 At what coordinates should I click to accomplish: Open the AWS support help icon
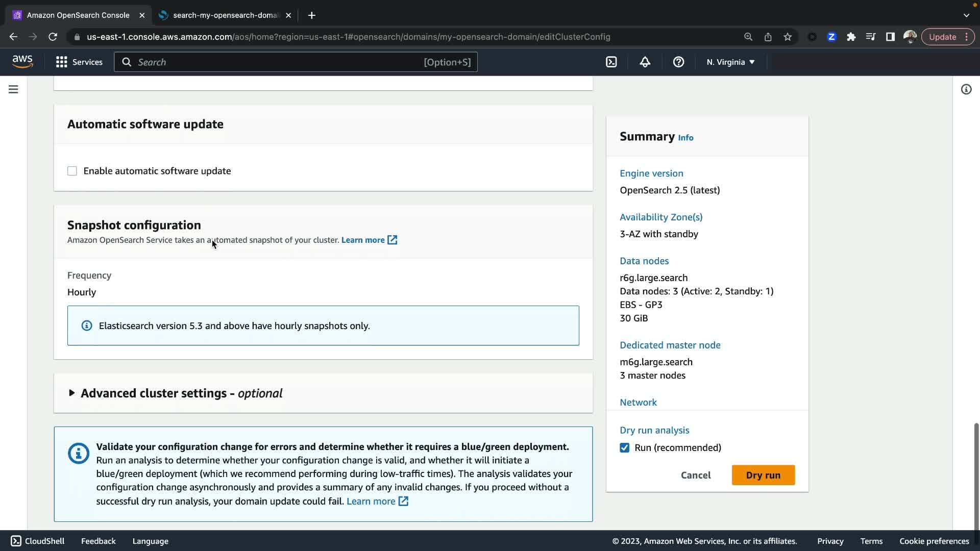678,62
